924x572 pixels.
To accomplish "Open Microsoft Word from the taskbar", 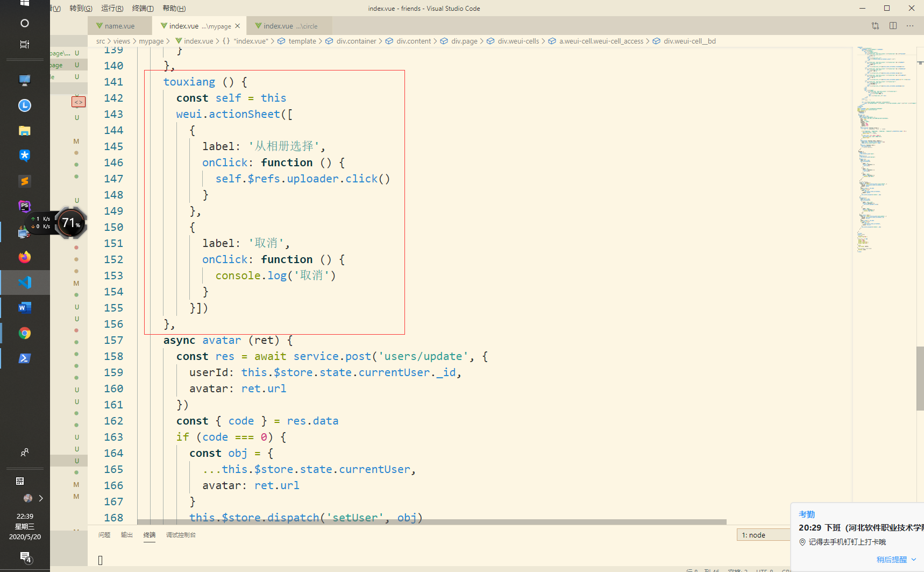I will point(24,307).
